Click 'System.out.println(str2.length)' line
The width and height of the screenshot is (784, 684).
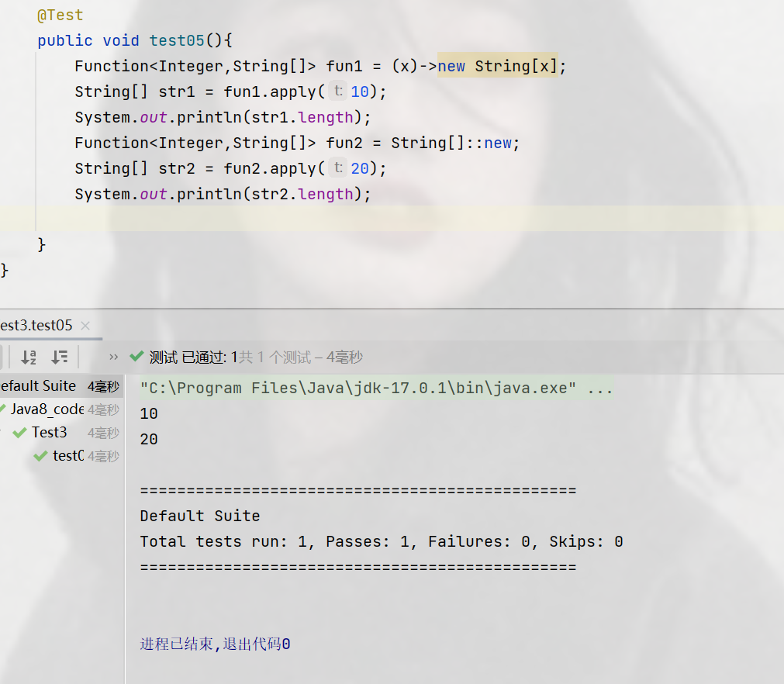pos(223,194)
